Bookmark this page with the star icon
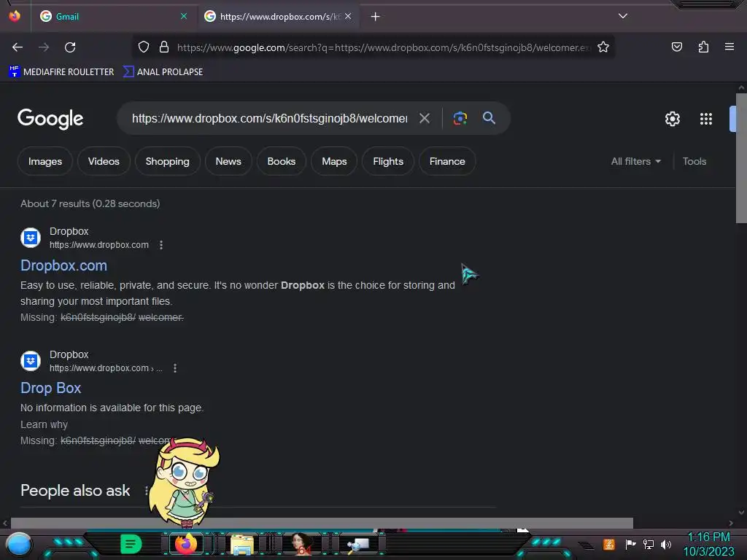This screenshot has width=747, height=560. click(x=603, y=47)
